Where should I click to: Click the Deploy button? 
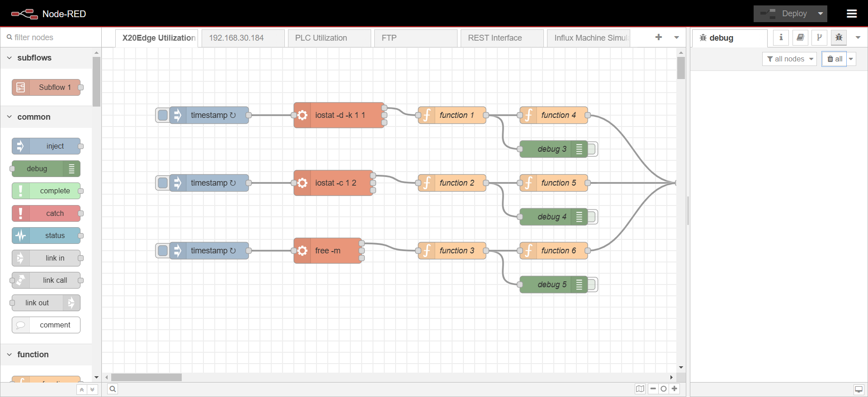(x=786, y=14)
